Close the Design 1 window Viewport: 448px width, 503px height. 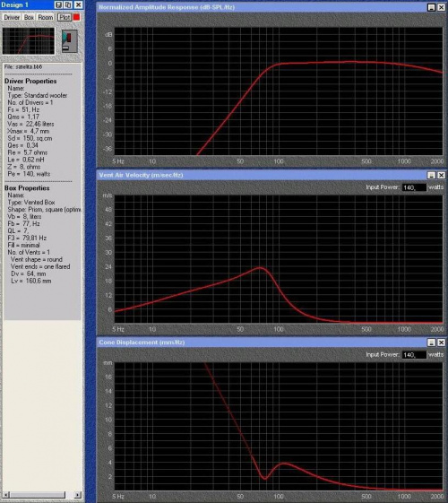click(x=78, y=4)
